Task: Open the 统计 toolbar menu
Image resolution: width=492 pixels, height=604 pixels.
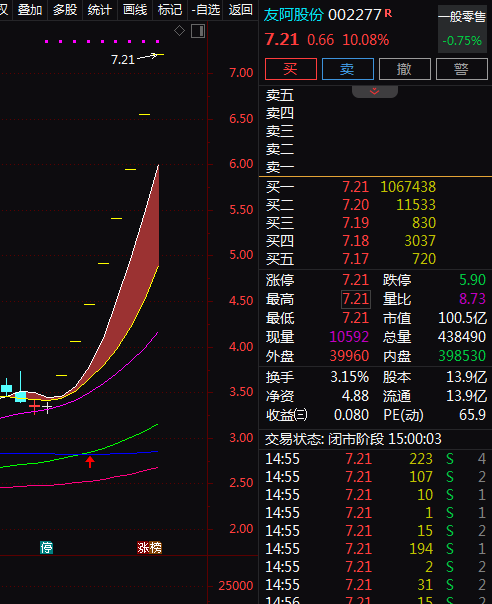Action: click(x=99, y=10)
